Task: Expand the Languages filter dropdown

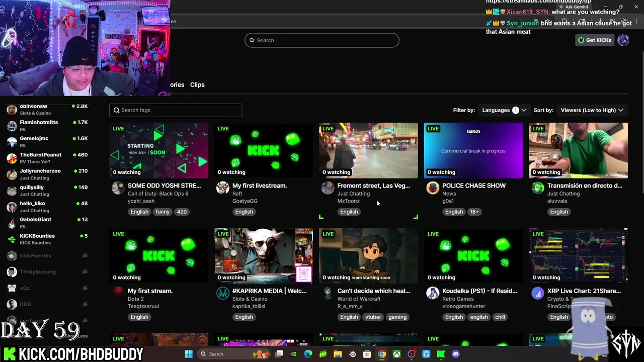Action: pyautogui.click(x=504, y=110)
